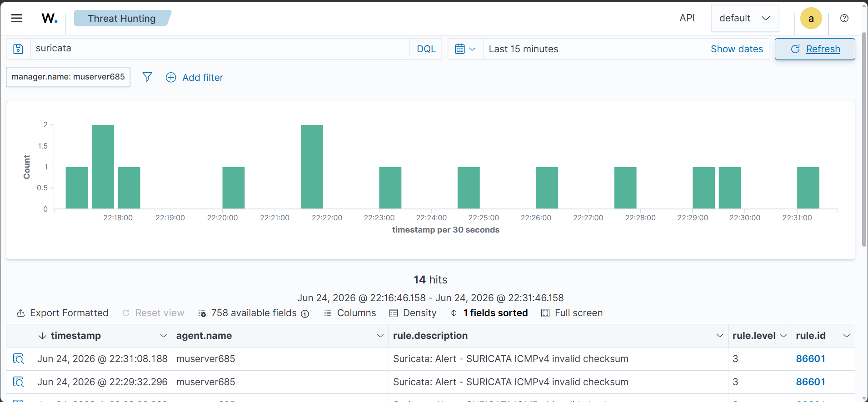The width and height of the screenshot is (868, 402).
Task: Click the Wazuh W. logo
Action: 50,18
